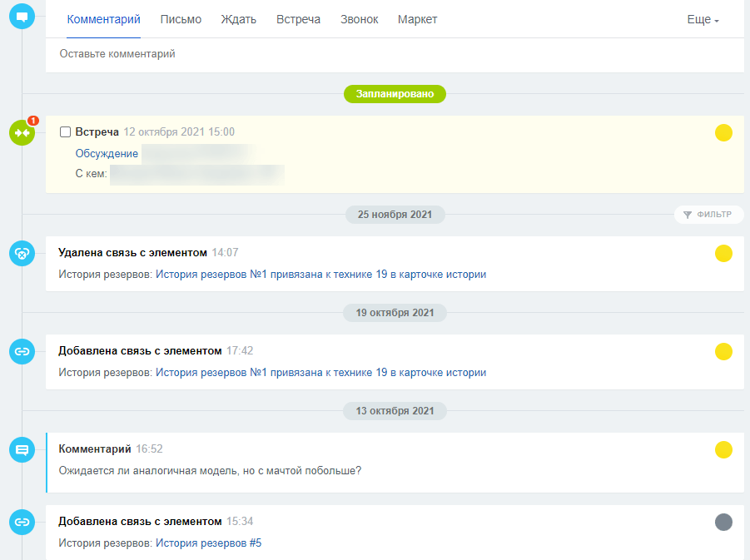750x560 pixels.
Task: Click yellow avatar circle in Встреча card
Action: (723, 133)
